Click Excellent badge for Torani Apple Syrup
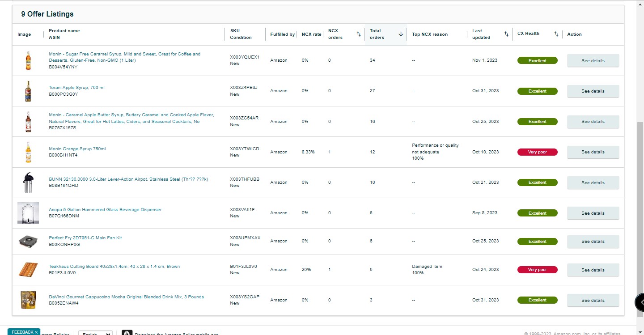Viewport: 644px width, 335px height. 538,91
